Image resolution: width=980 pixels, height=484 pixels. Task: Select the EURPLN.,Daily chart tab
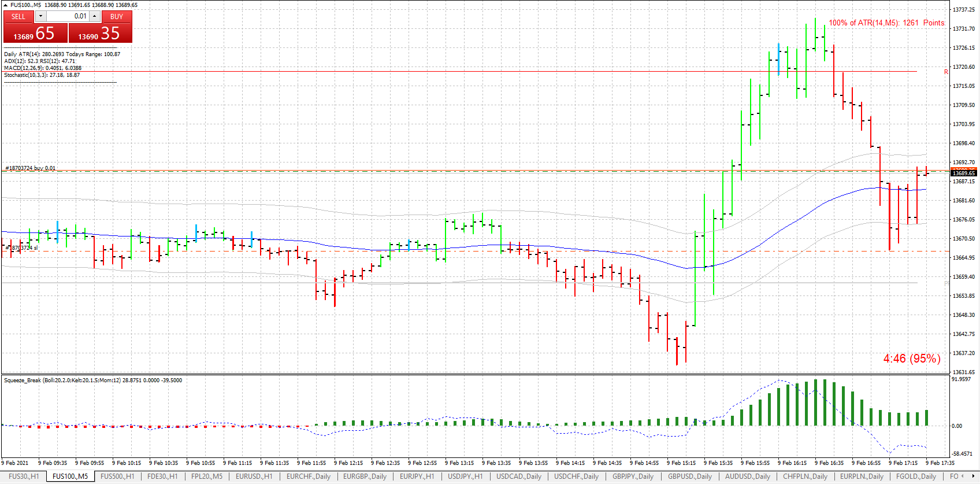862,476
